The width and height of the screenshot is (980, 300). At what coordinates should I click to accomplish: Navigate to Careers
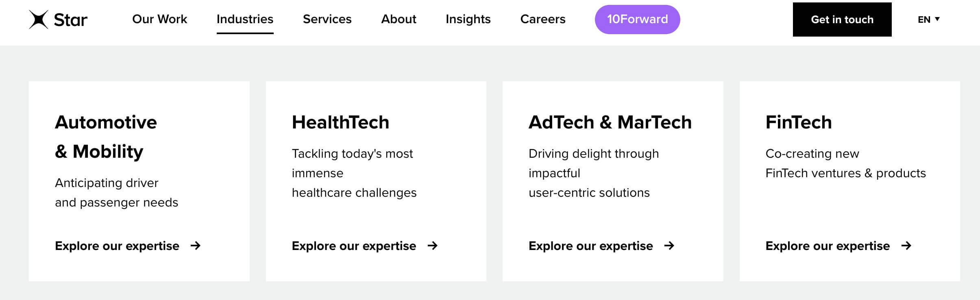tap(543, 19)
